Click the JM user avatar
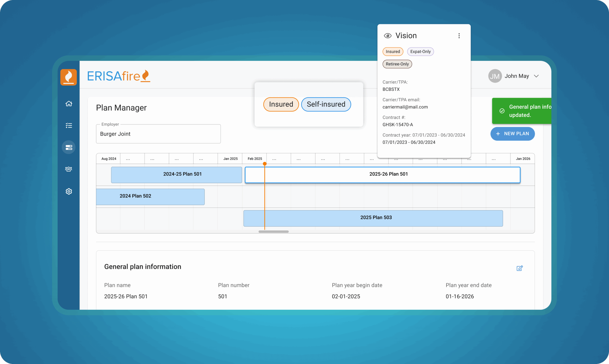This screenshot has height=364, width=609. pos(495,76)
